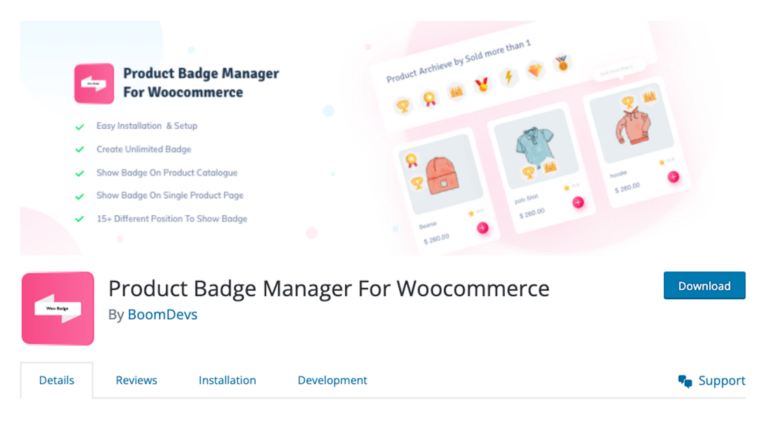The width and height of the screenshot is (768, 432).
Task: Click the pink plugin logo beside the title
Action: click(x=58, y=309)
